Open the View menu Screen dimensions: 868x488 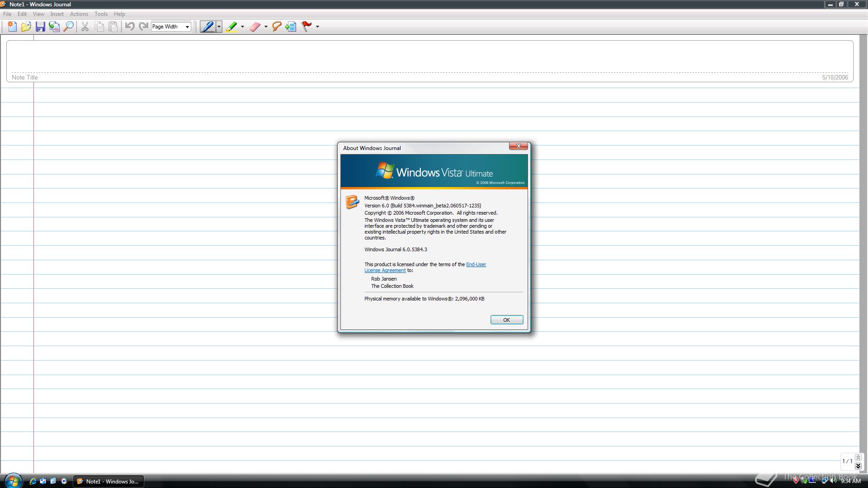coord(38,14)
